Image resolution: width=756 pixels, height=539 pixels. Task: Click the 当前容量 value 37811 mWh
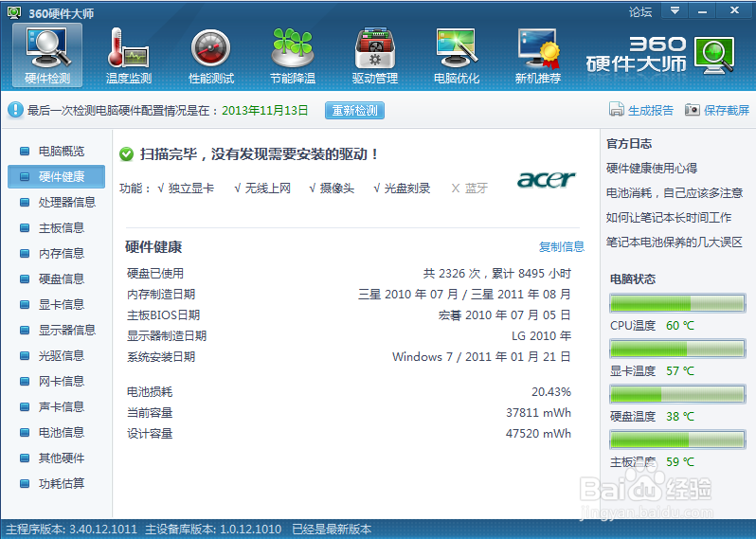tap(538, 413)
